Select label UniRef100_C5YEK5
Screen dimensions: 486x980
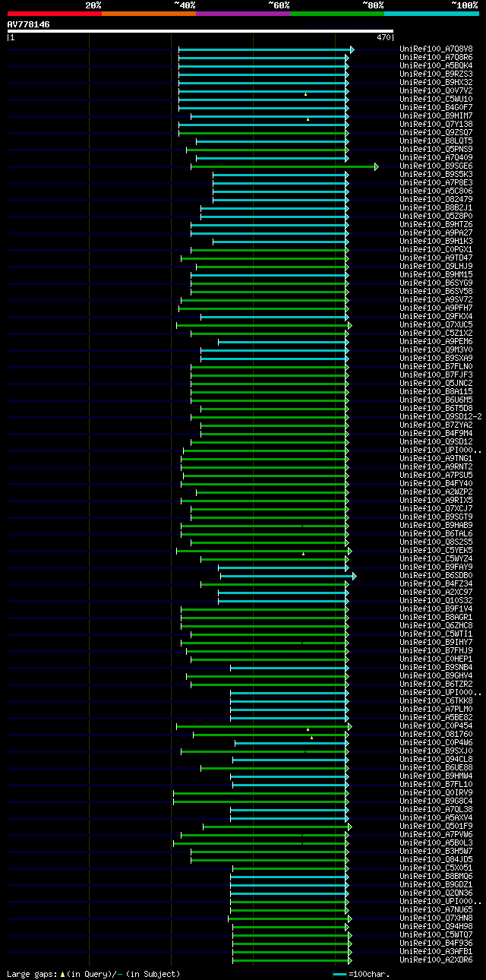436,551
